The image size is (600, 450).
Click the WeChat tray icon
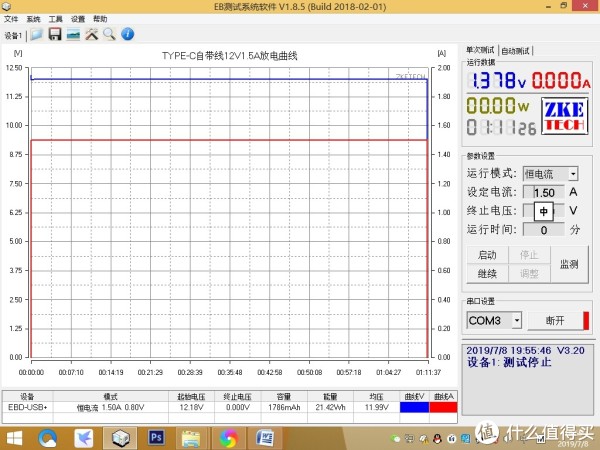396,439
